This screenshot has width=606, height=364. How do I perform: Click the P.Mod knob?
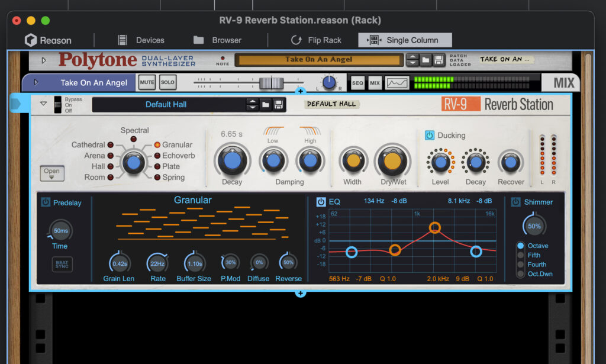[230, 263]
